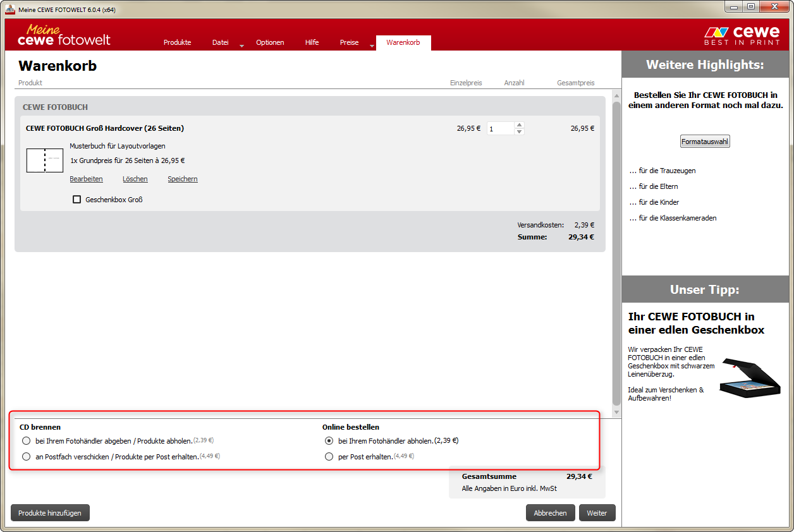Click the Meine CEWE Fotowelt logo
The height and width of the screenshot is (532, 794).
click(x=64, y=35)
